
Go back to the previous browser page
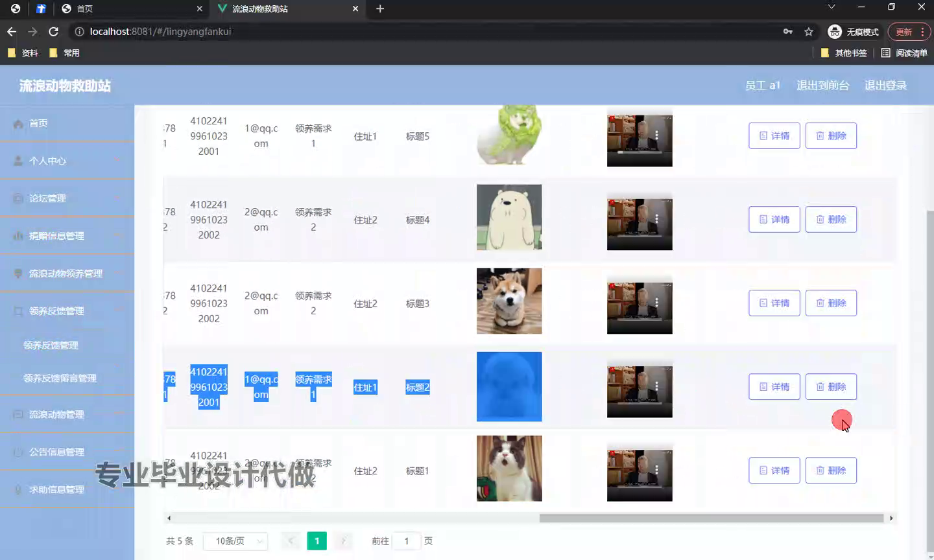pos(12,31)
